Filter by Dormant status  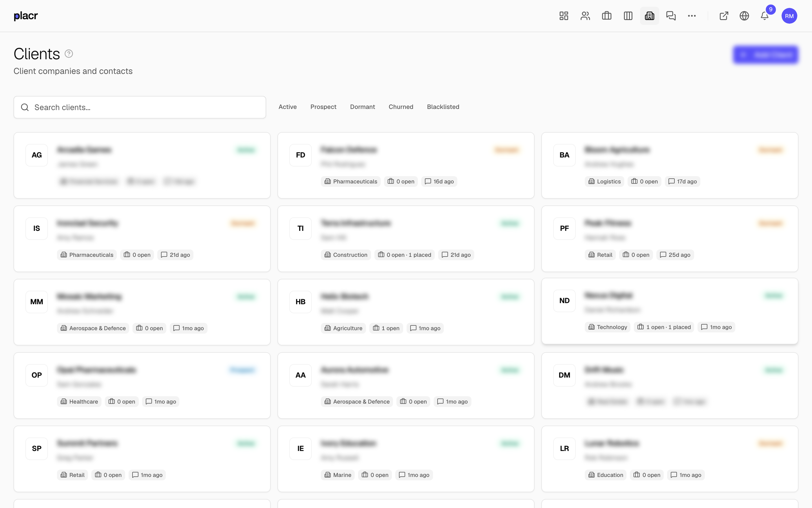coord(362,107)
